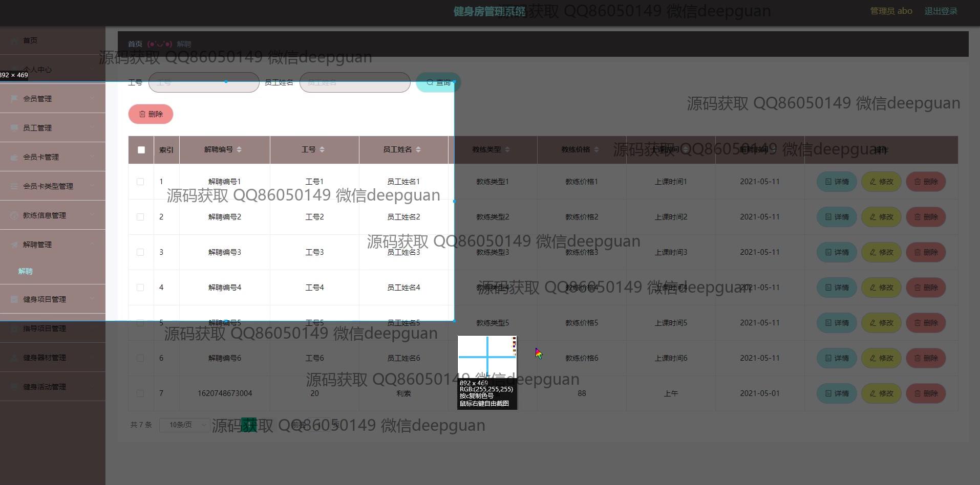980x485 pixels.
Task: Tick the checkbox for row 解聘编号3
Action: point(140,252)
